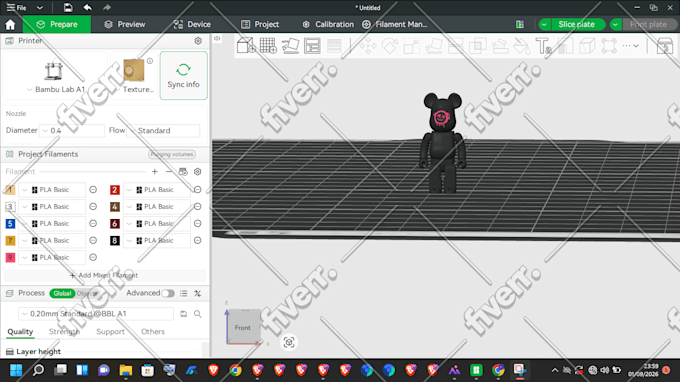The height and width of the screenshot is (382, 680).
Task: Open printer settings gear icon
Action: click(198, 41)
